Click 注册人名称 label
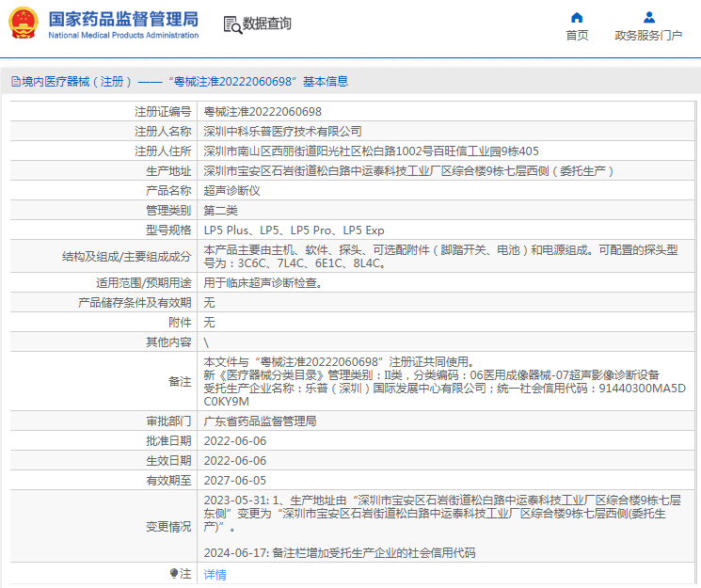The image size is (701, 588). coord(163,131)
